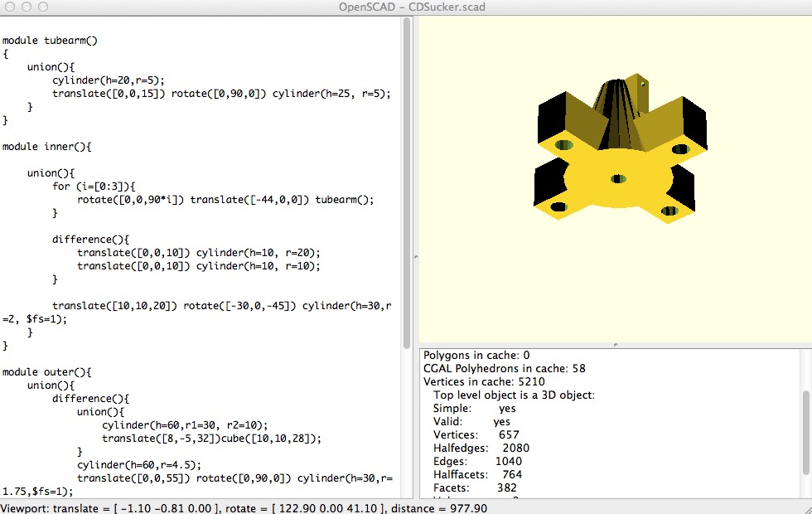Click the 'for (i=[0:3]){' line

coord(94,187)
